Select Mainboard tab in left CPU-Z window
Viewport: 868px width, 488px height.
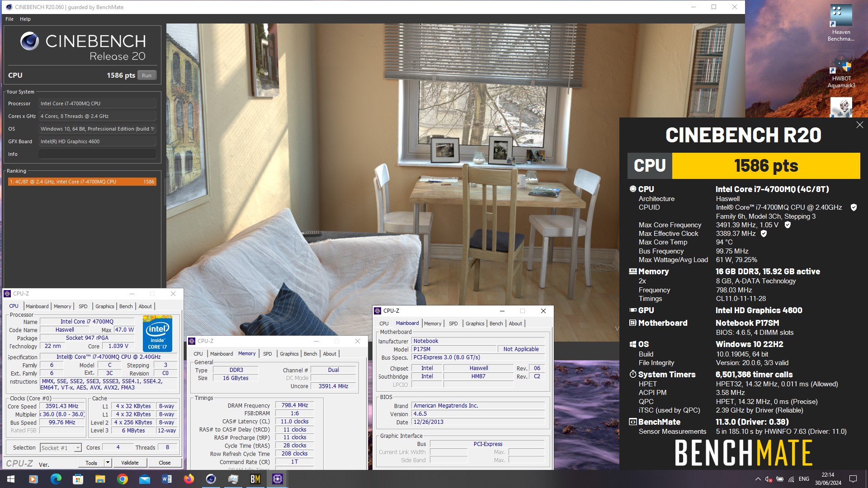pyautogui.click(x=37, y=306)
